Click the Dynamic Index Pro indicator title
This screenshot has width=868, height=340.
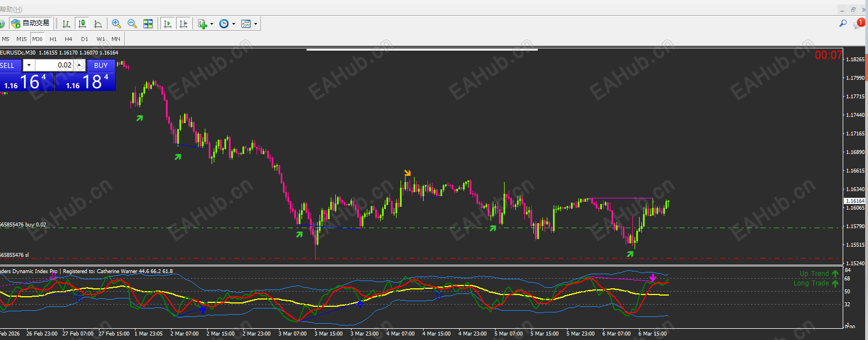click(30, 271)
